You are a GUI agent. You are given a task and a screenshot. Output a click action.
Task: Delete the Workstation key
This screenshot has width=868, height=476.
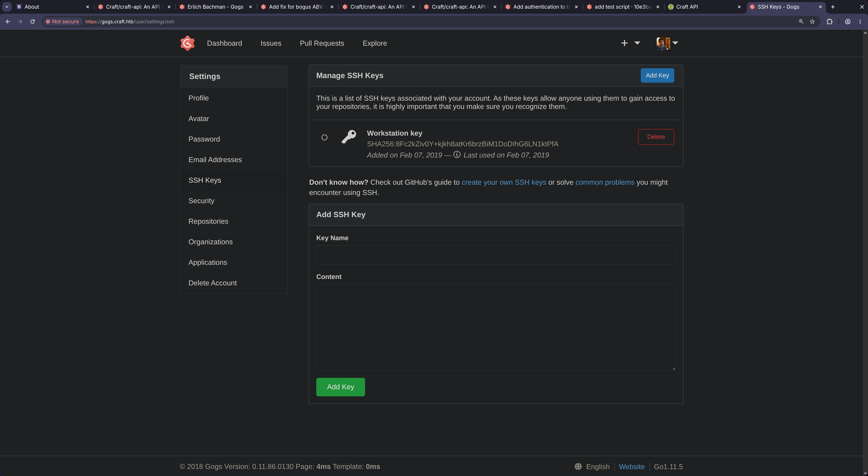(656, 137)
